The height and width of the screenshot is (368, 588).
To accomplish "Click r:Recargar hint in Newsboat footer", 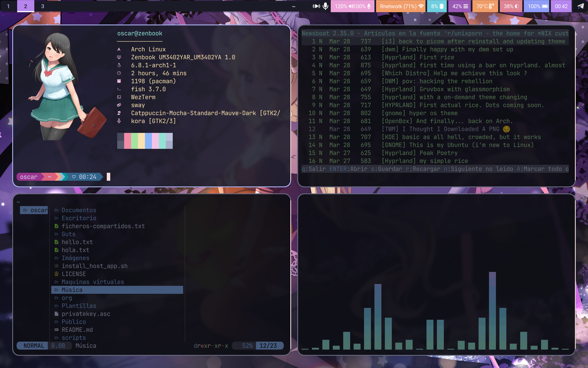I will 423,169.
